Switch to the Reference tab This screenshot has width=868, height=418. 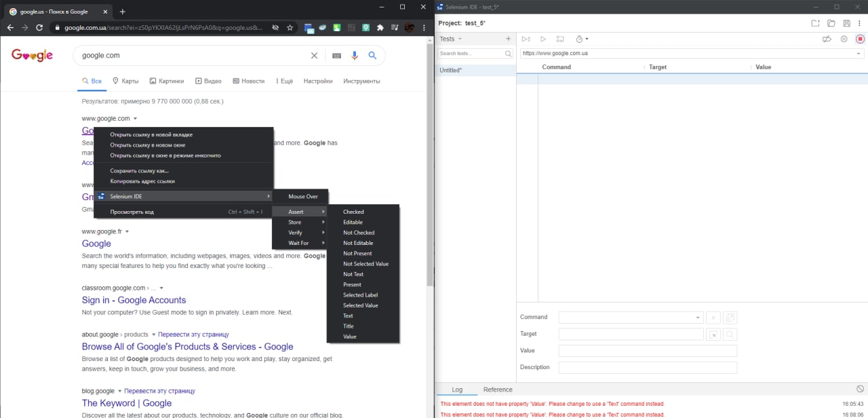[x=498, y=389]
